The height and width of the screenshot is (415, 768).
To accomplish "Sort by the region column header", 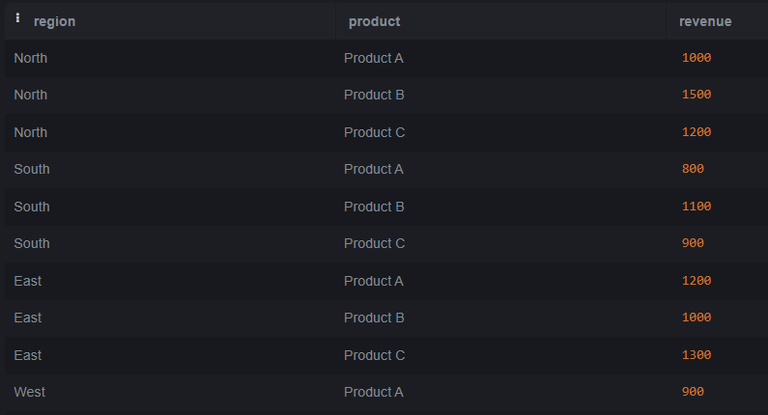I will (54, 21).
